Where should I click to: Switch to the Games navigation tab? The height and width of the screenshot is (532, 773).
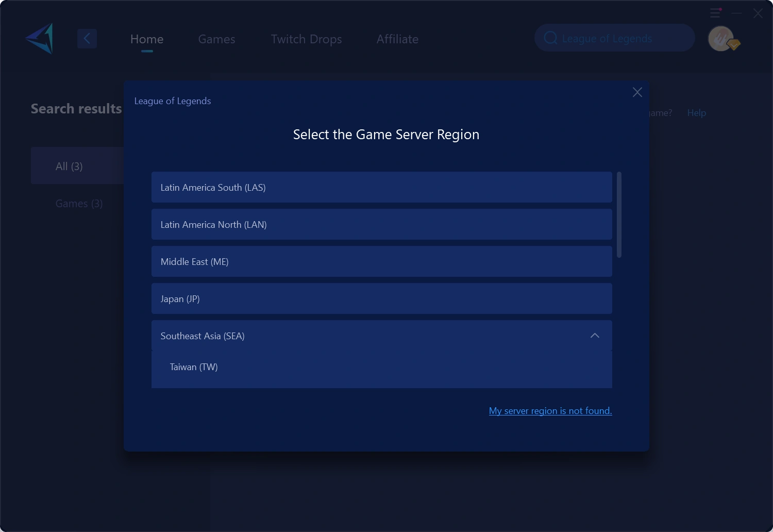[216, 39]
